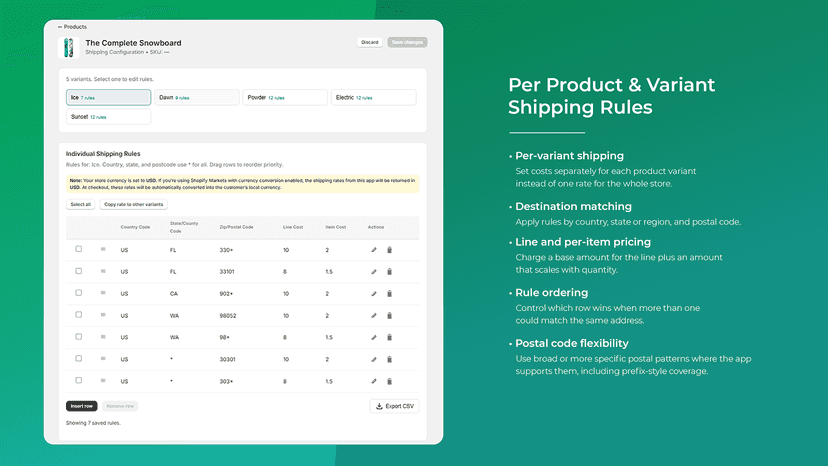Grab drag handle of 303* row
This screenshot has height=466, width=828.
click(x=103, y=380)
